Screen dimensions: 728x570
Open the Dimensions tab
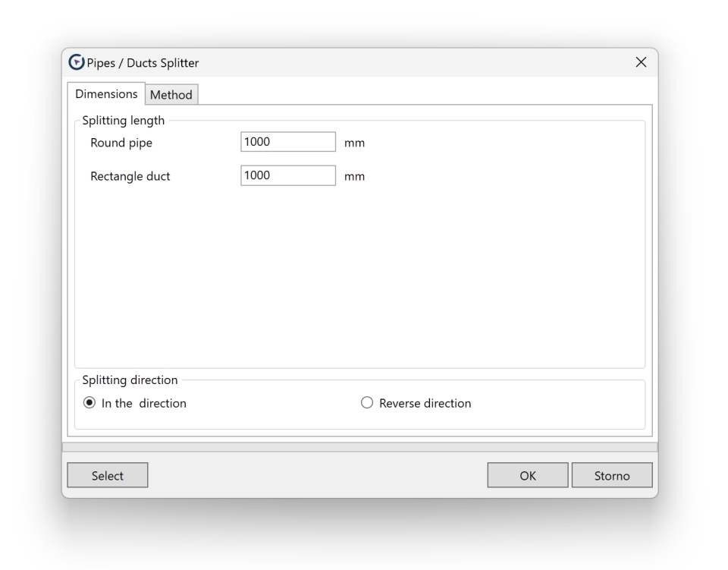tap(107, 94)
